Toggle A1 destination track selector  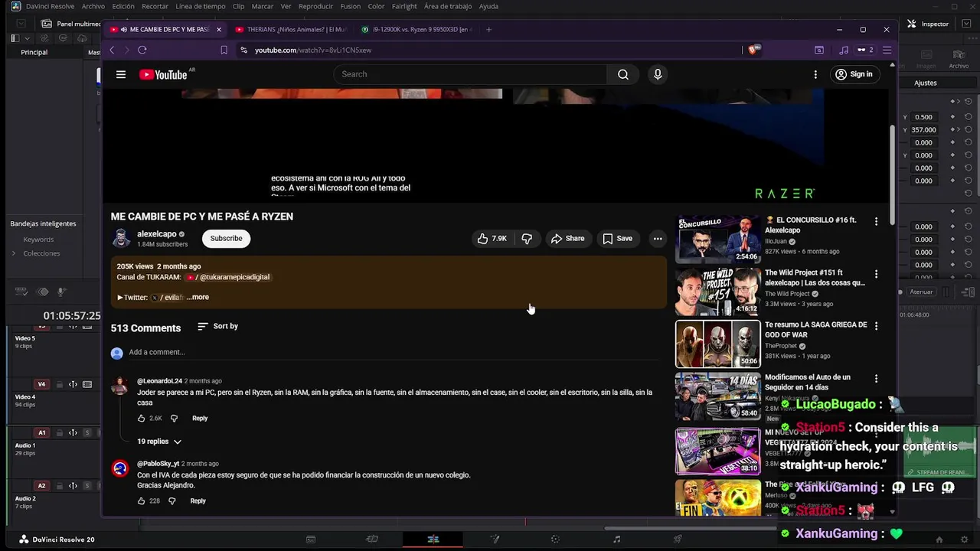pyautogui.click(x=41, y=433)
